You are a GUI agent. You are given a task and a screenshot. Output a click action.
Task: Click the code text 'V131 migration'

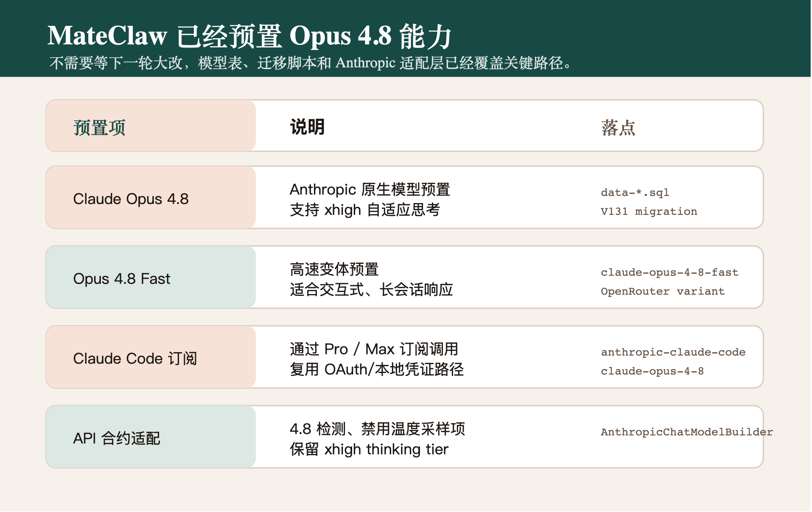click(649, 211)
